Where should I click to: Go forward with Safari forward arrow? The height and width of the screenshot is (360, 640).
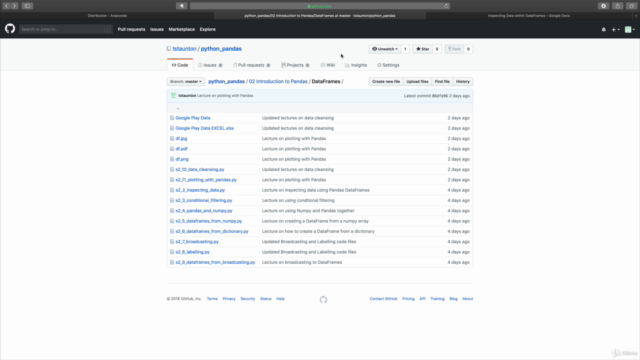[14, 6]
